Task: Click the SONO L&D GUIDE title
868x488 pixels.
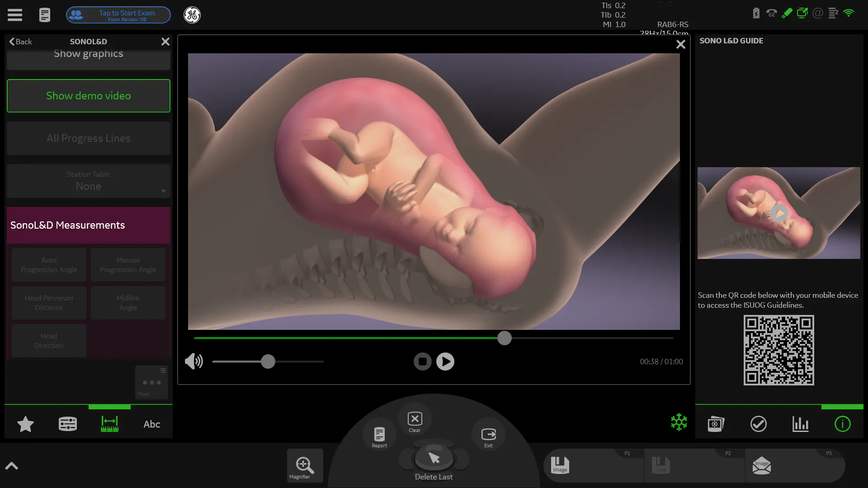Action: [731, 41]
